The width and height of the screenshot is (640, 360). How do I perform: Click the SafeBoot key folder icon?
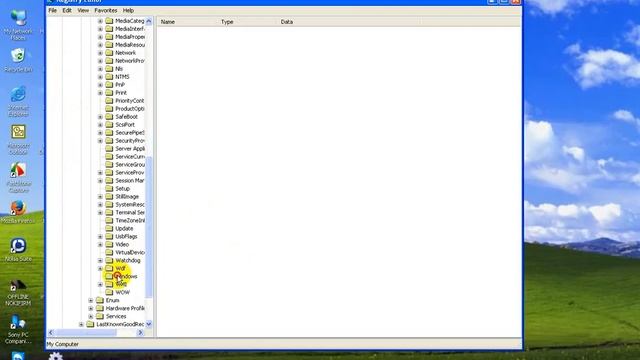point(109,116)
